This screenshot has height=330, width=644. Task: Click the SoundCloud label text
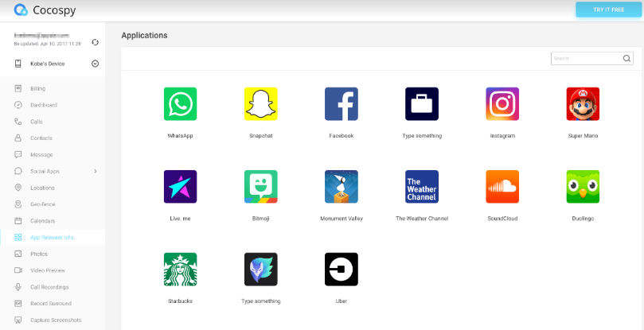click(x=502, y=219)
